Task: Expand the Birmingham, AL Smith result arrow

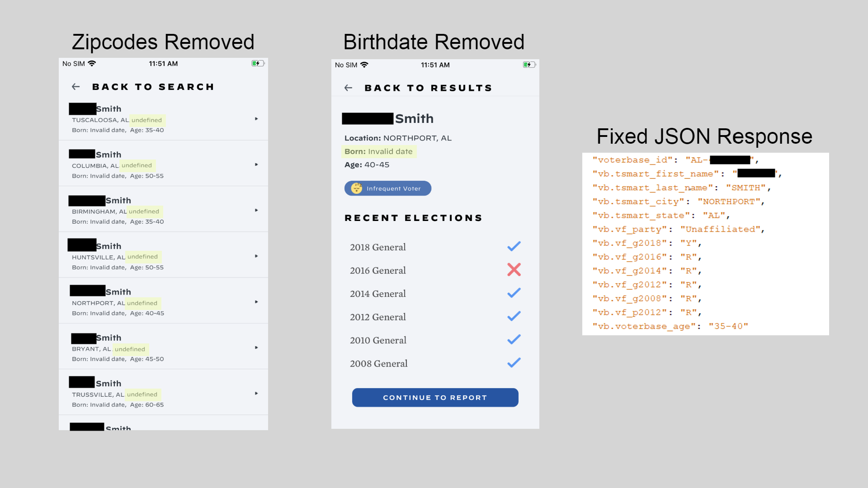Action: pos(256,210)
